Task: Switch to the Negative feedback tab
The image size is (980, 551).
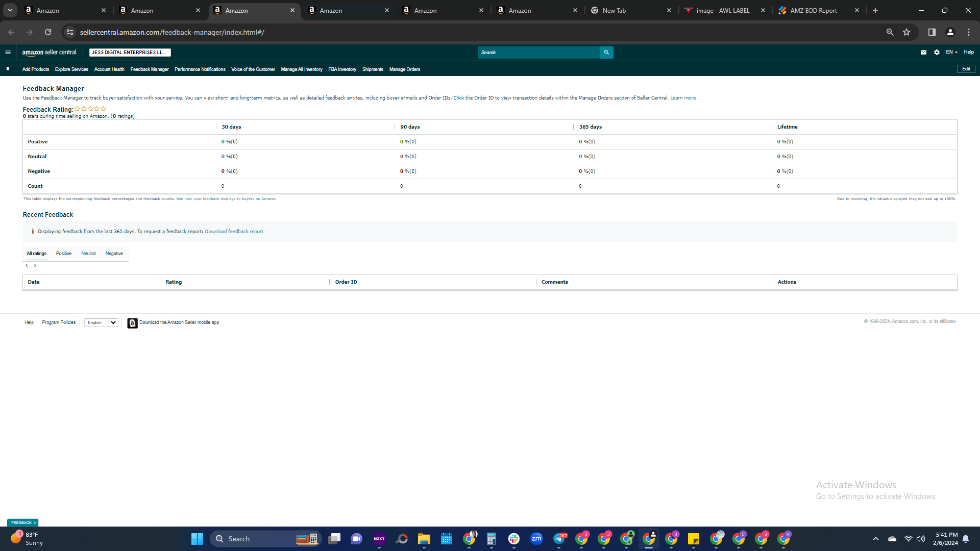Action: (x=114, y=254)
